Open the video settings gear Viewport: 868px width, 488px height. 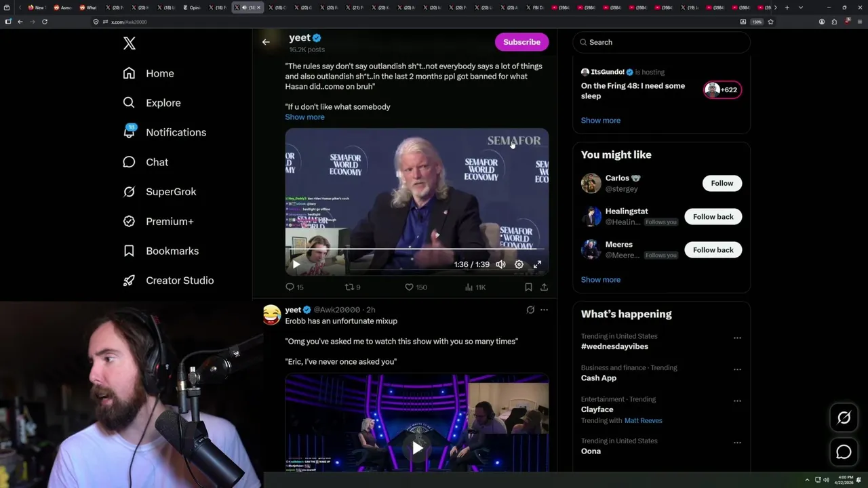pos(519,264)
